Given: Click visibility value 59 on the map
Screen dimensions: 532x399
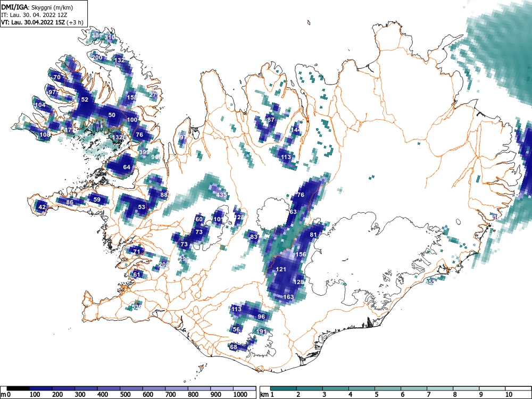Looking at the screenshot, I should pos(97,199).
